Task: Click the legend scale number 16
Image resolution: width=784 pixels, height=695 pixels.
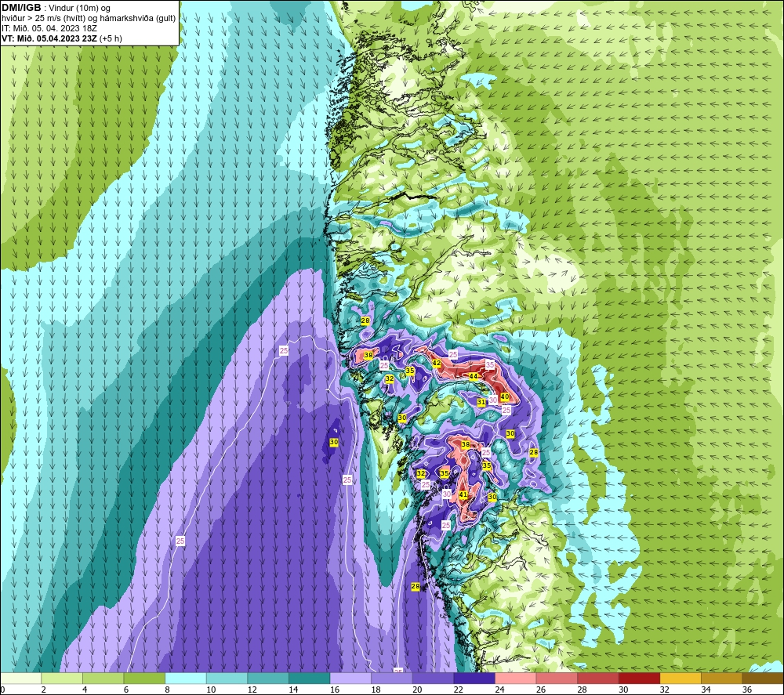Action: point(335,690)
